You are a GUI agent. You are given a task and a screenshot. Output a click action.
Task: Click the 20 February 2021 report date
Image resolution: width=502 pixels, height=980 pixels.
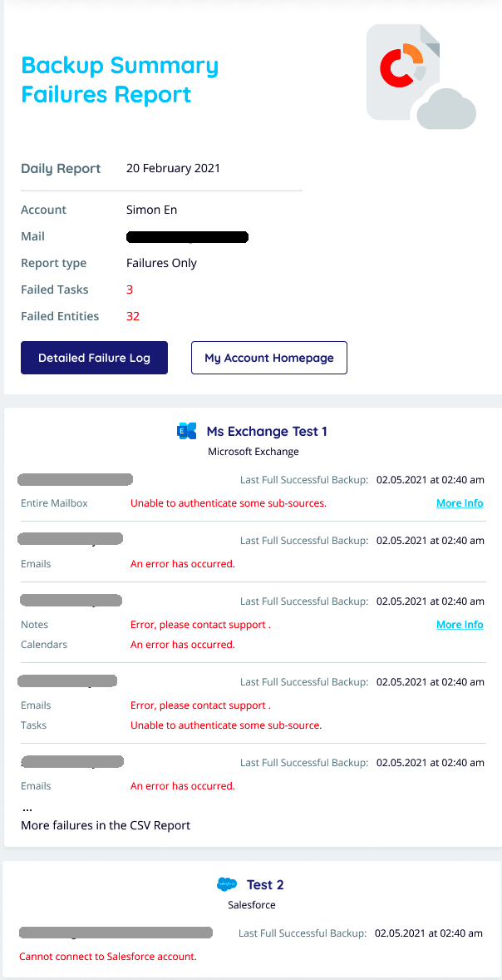point(173,168)
